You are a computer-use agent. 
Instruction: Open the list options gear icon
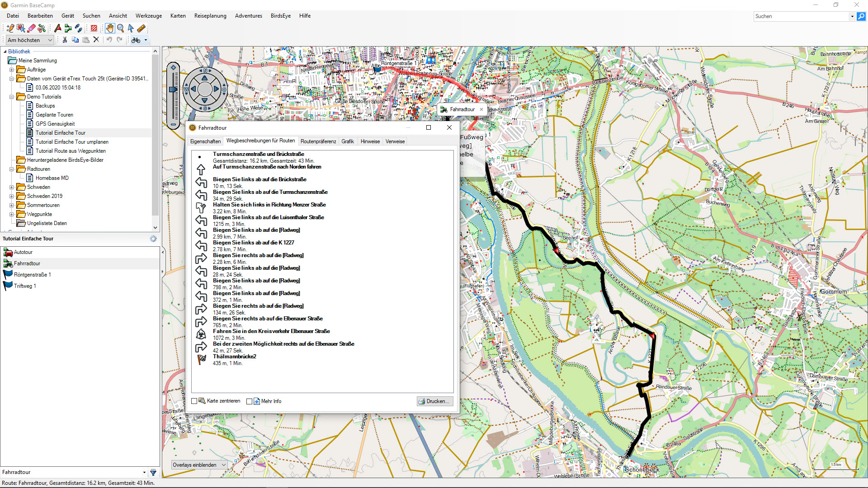click(153, 239)
